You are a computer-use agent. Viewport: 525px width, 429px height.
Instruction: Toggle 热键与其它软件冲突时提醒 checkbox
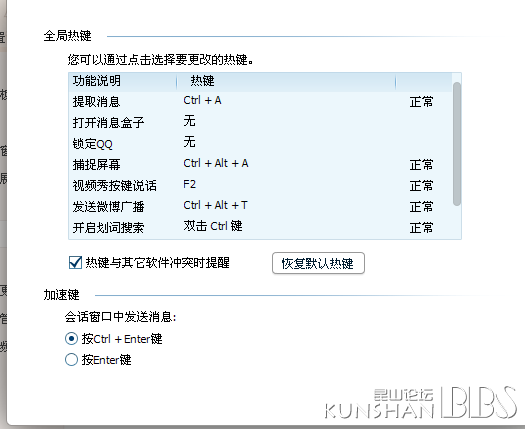[75, 263]
